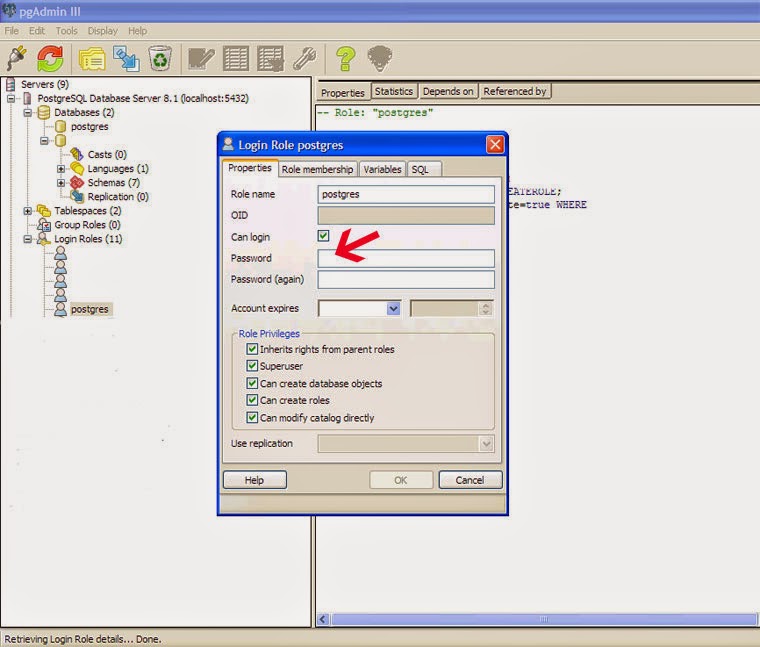Expand the Schemas (7) node
Image resolution: width=760 pixels, height=647 pixels.
pos(61,183)
